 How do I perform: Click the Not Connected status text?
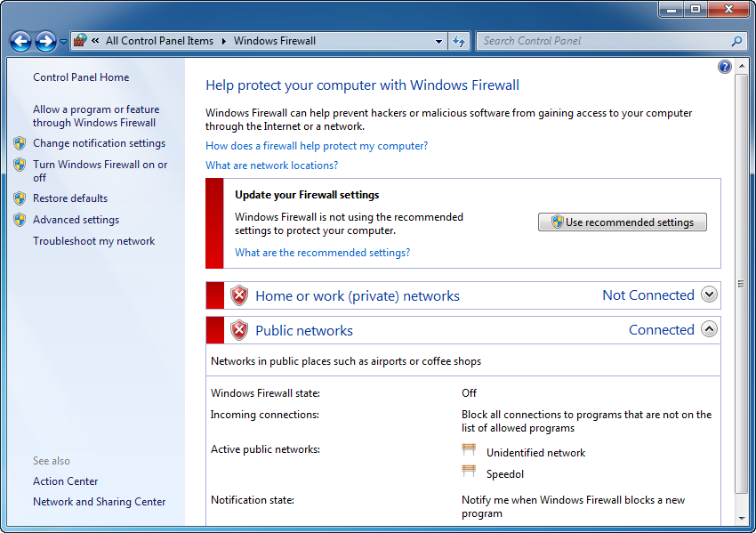pyautogui.click(x=648, y=295)
